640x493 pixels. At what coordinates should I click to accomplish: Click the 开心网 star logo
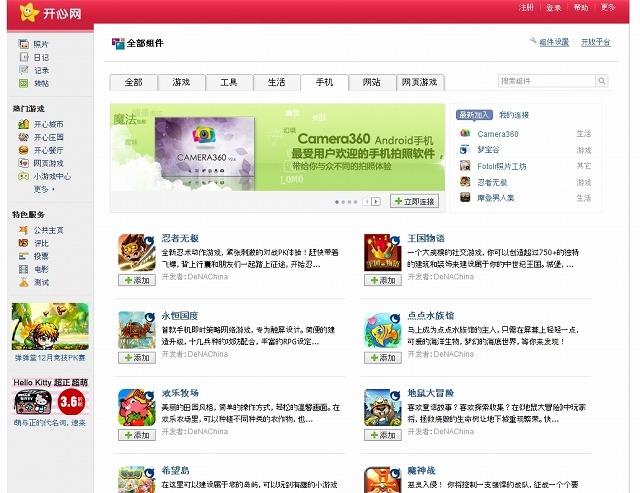(x=29, y=12)
